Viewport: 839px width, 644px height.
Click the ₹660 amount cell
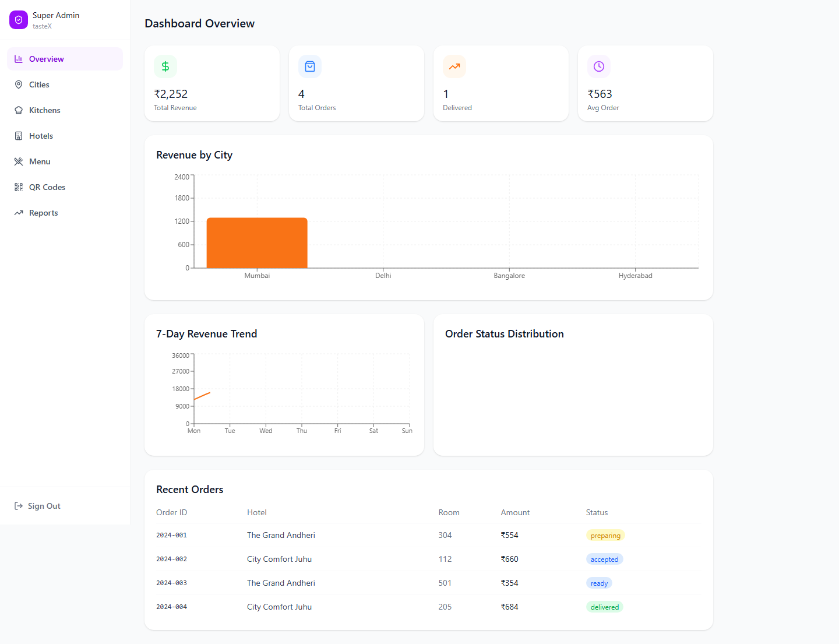(510, 559)
